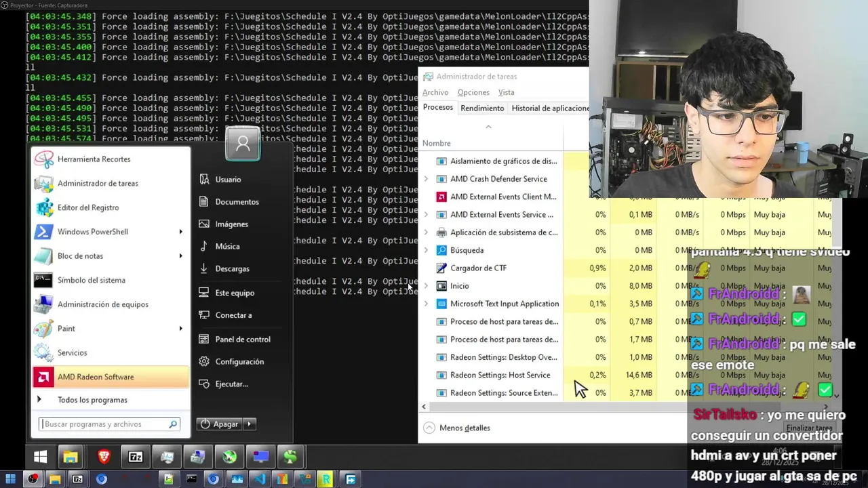Switch to Historial de aplicaciones tab

click(550, 108)
